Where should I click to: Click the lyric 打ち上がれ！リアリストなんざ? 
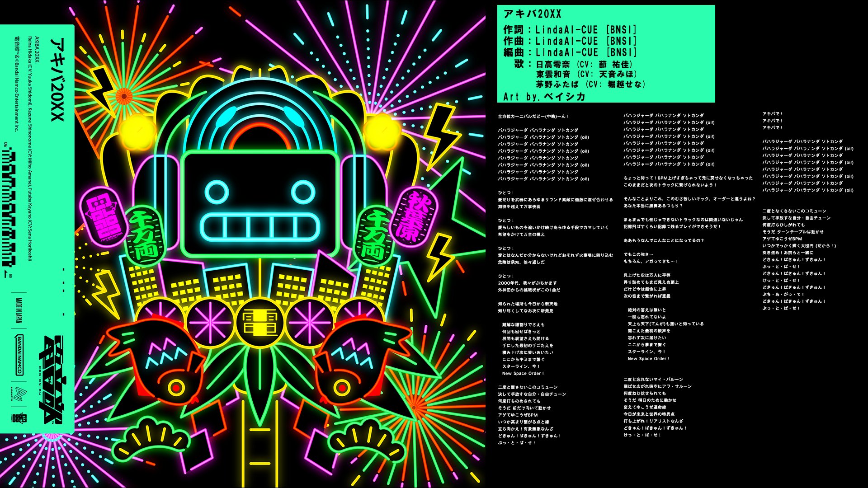[653, 421]
